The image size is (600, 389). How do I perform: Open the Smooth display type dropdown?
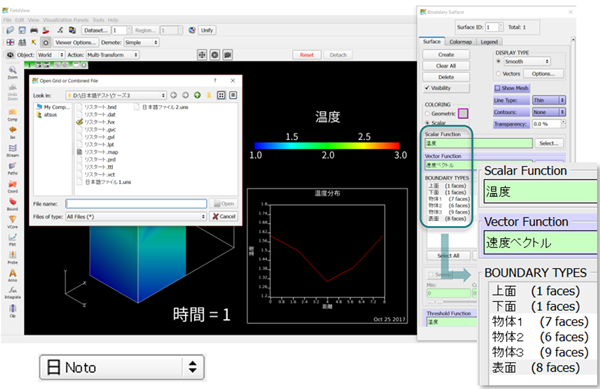[527, 61]
